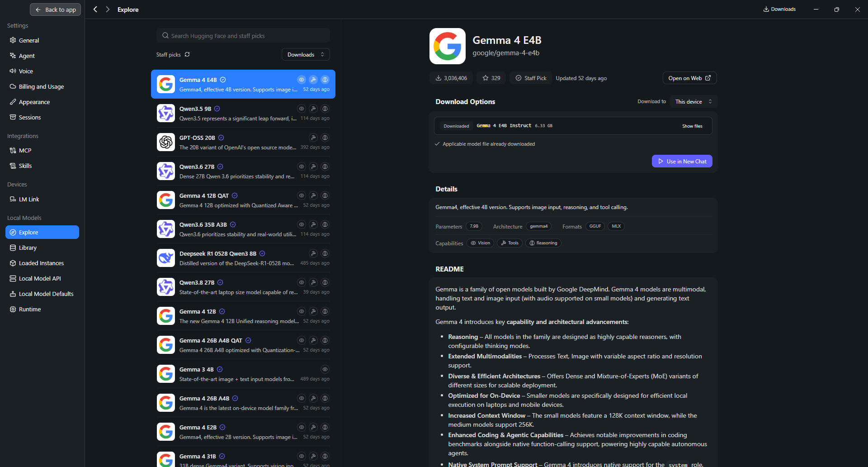The width and height of the screenshot is (868, 467).
Task: Open Loaded Instances in the sidebar
Action: 42,263
